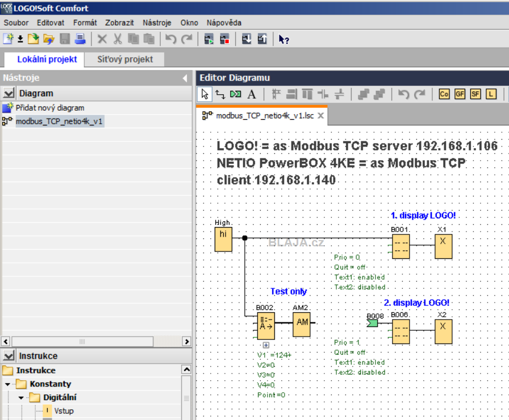Expand B002 parameters with plus box
This screenshot has height=420, width=509.
tap(266, 345)
